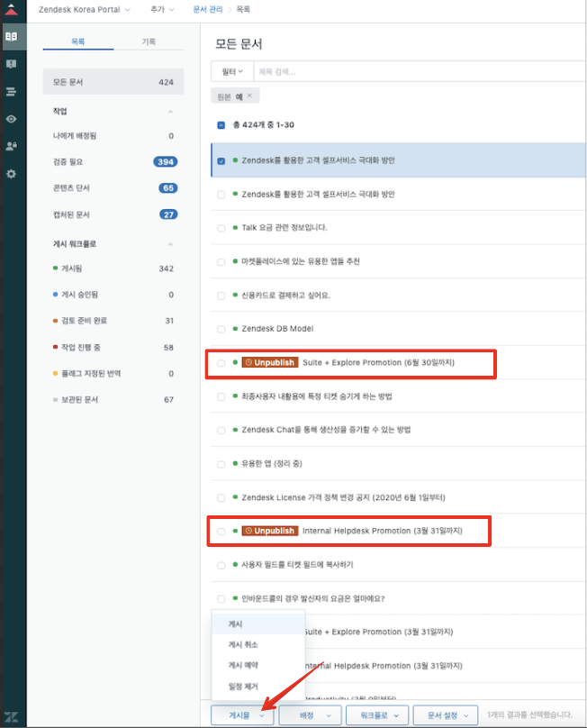Viewport: 587px width, 728px height.
Task: Open the Arrange content lines icon
Action: (11, 92)
